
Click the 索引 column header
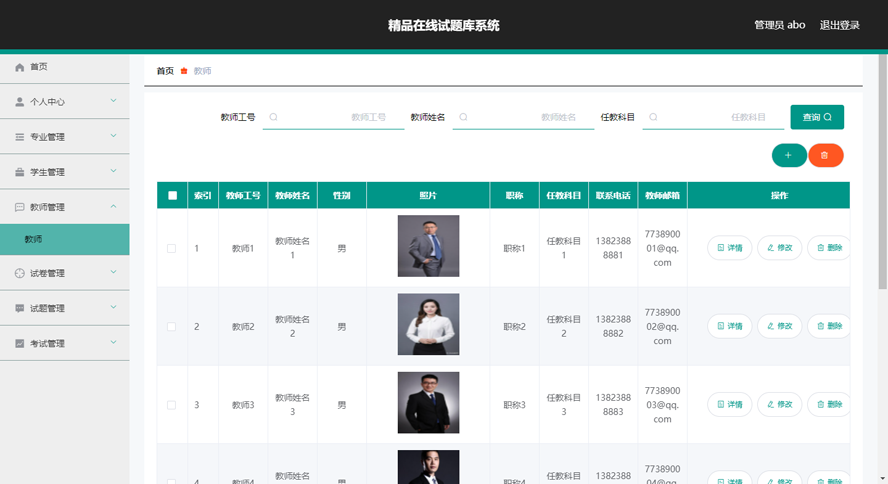click(x=203, y=195)
